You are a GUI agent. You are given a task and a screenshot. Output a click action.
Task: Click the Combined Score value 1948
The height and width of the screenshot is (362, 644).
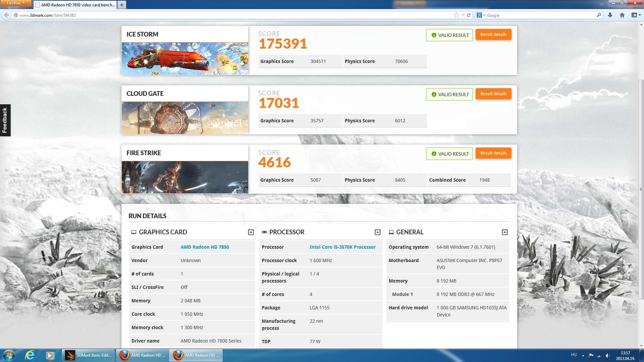(484, 180)
